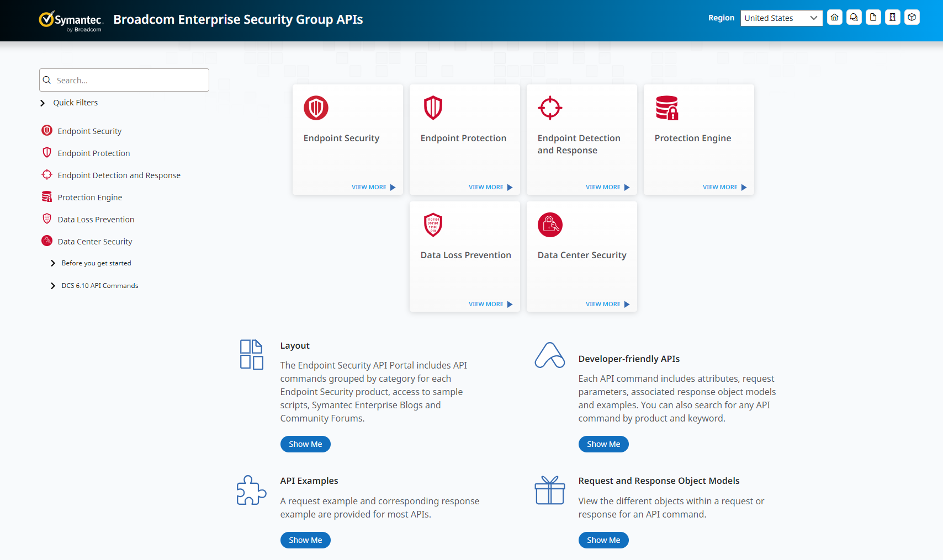Image resolution: width=943 pixels, height=560 pixels.
Task: Focus the Search input field
Action: click(124, 80)
